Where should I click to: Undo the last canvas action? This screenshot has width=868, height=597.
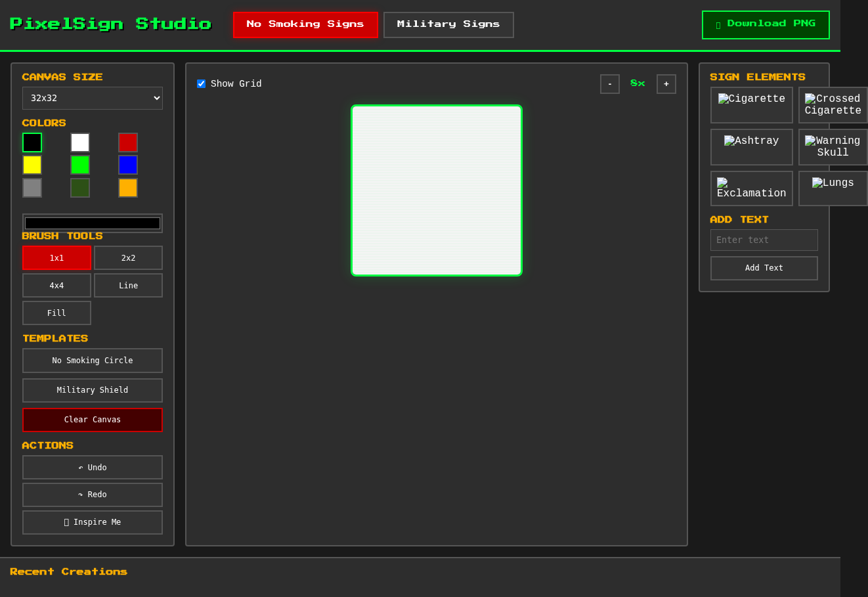point(92,467)
